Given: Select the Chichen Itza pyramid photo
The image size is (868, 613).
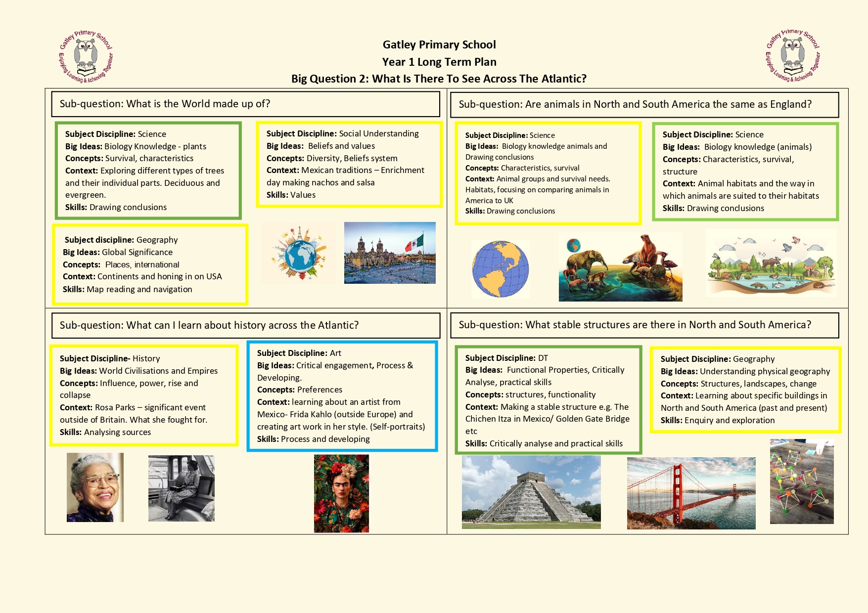Looking at the screenshot, I should (531, 492).
